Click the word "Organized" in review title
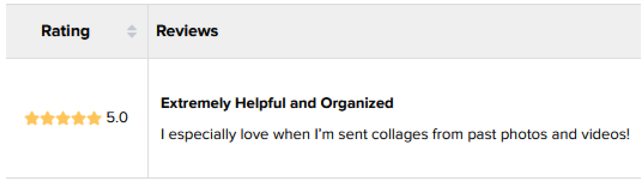Image resolution: width=644 pixels, height=182 pixels. 357,103
